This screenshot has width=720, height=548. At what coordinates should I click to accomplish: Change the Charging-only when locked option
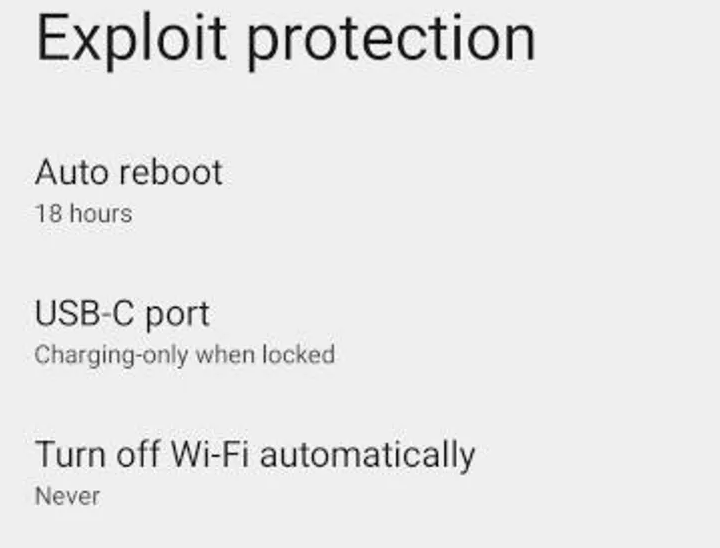[184, 355]
